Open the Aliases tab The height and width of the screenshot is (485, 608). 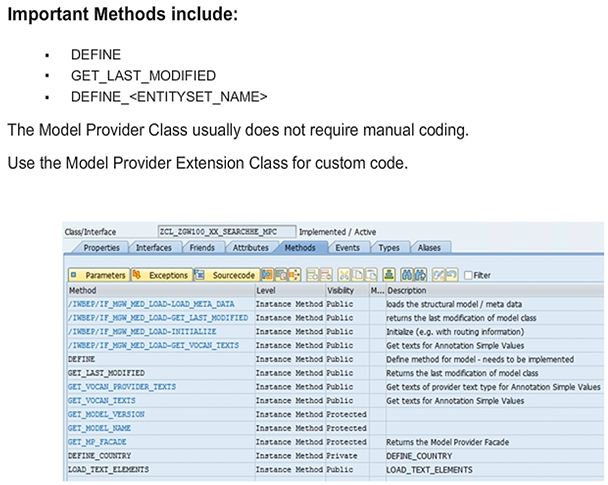click(428, 247)
